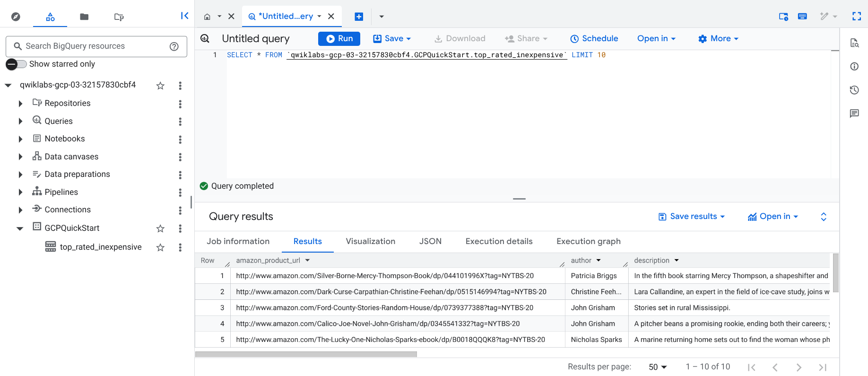868x376 pixels.
Task: Collapse the GCPQuickStart dataset
Action: [x=20, y=228]
